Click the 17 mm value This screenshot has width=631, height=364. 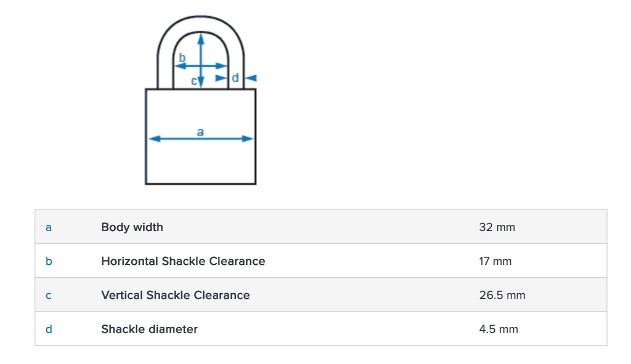tap(495, 261)
